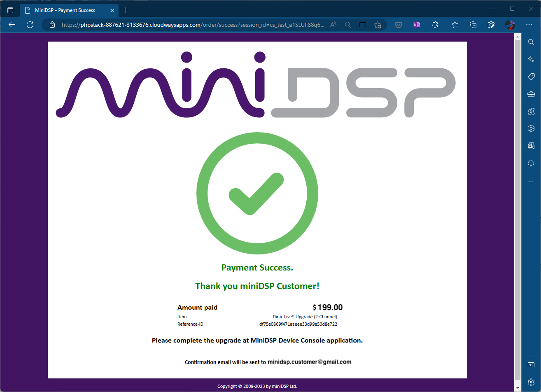Click the zoom magnifier in address bar
This screenshot has width=541, height=392.
click(348, 25)
